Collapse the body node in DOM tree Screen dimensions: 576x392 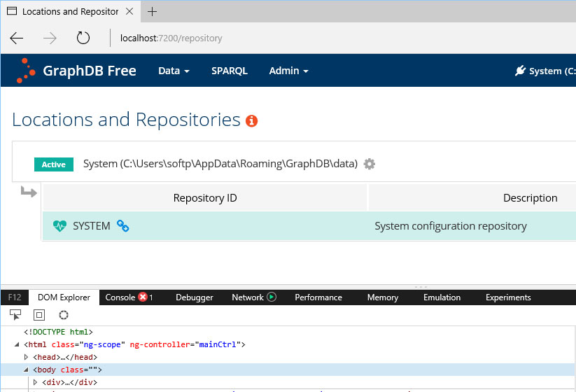point(27,370)
